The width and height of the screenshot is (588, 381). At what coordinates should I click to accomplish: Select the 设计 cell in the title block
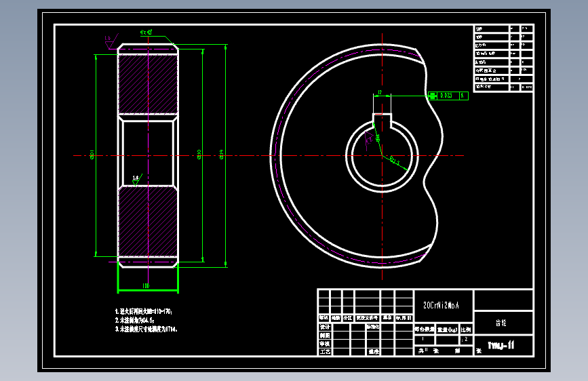point(324,327)
